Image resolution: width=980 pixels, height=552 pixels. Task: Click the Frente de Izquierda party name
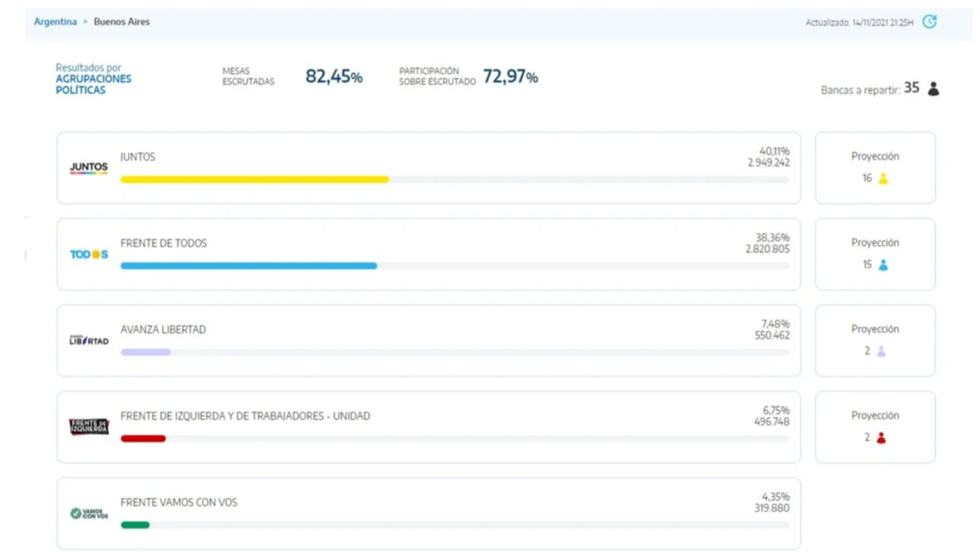(x=245, y=416)
